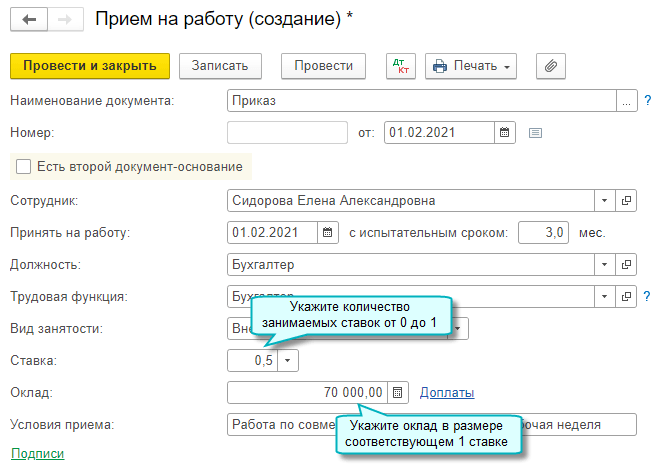Click the list icon next to date
668x468 pixels.
point(535,132)
